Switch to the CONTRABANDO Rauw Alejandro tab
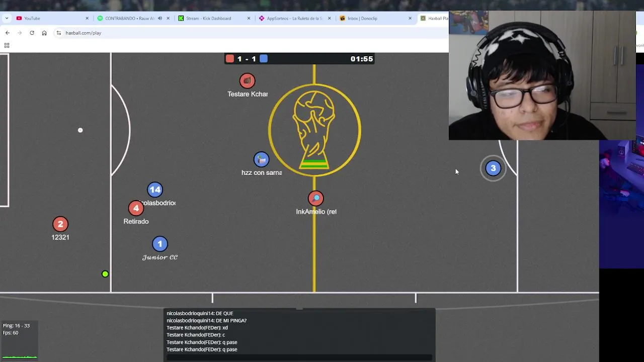Screen dimensions: 644x362 [x=133, y=18]
